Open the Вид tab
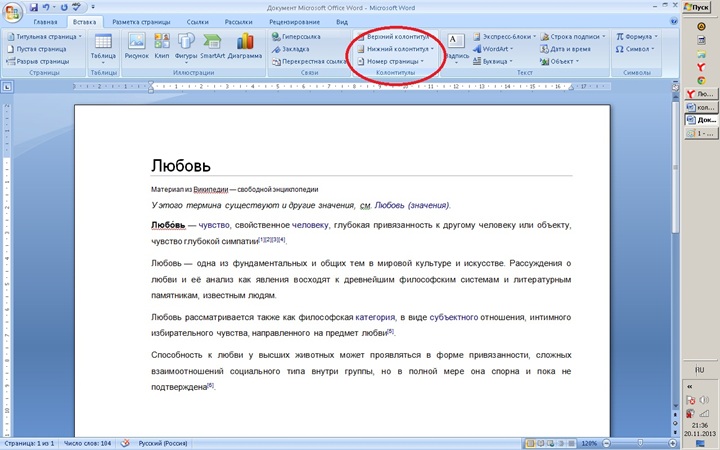This screenshot has height=450, width=720. [x=342, y=22]
